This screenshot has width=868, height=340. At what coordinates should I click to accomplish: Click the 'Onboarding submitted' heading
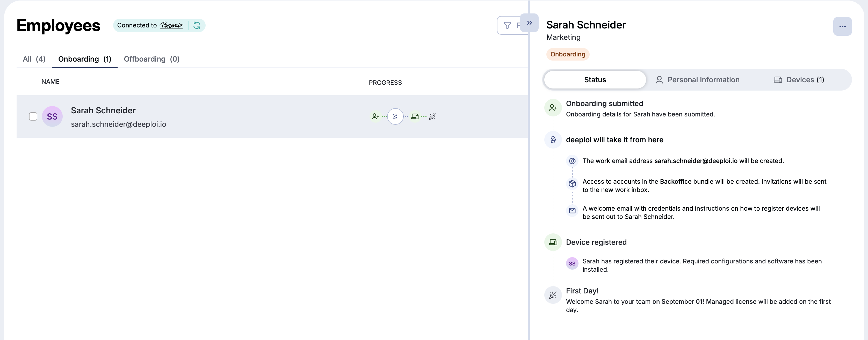coord(604,104)
